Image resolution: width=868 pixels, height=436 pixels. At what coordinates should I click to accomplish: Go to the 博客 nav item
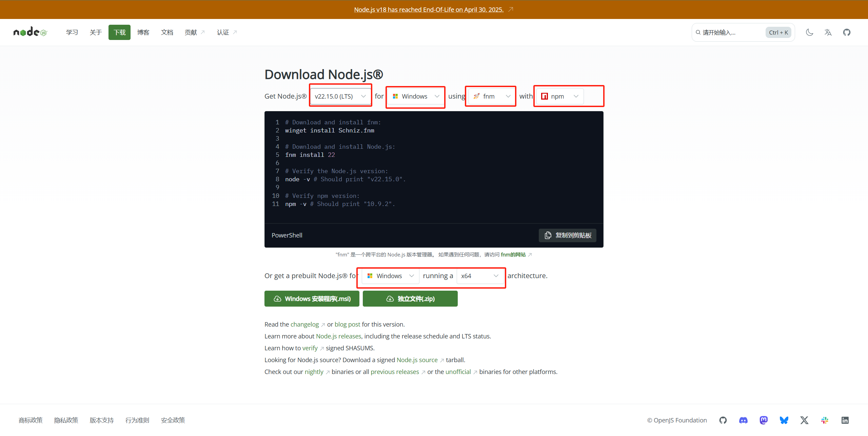[143, 32]
